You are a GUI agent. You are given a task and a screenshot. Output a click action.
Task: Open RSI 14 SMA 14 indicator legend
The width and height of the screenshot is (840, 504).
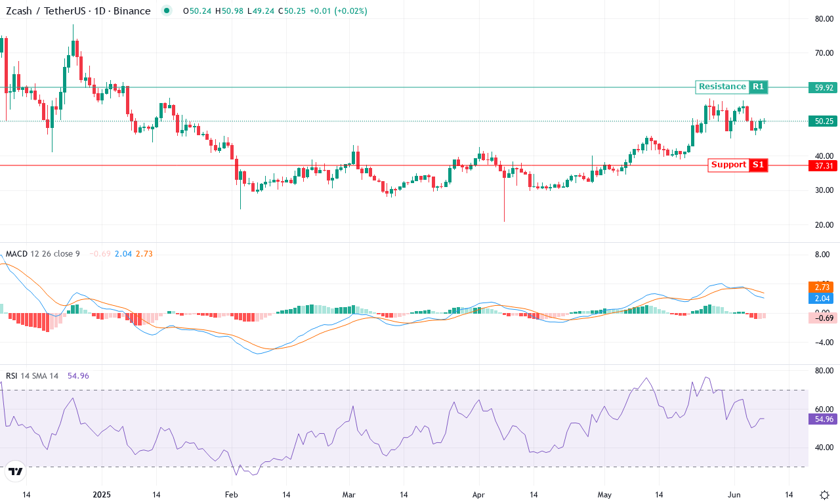(32, 376)
